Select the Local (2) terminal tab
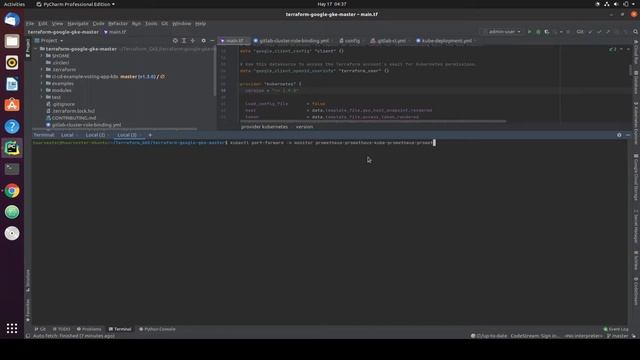 95,135
